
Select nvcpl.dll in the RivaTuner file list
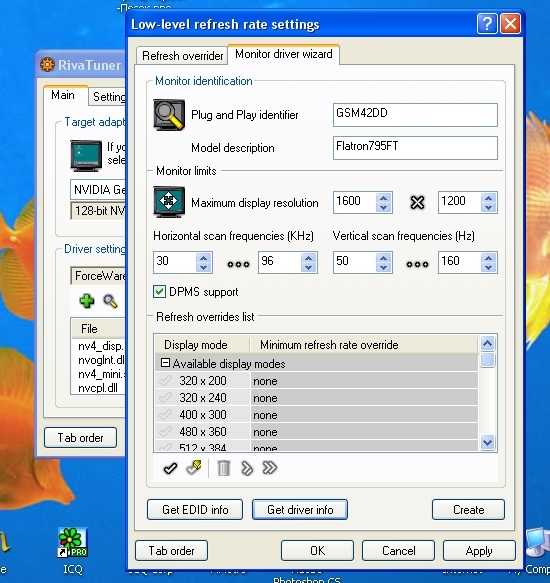pyautogui.click(x=98, y=388)
